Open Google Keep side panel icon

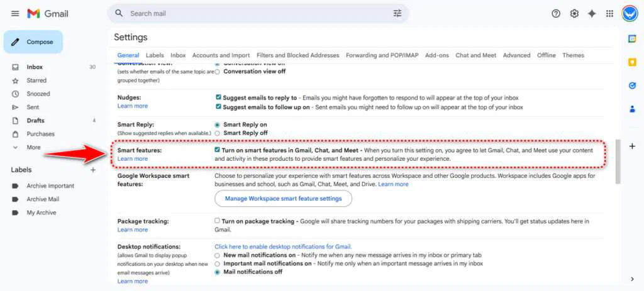[x=632, y=62]
